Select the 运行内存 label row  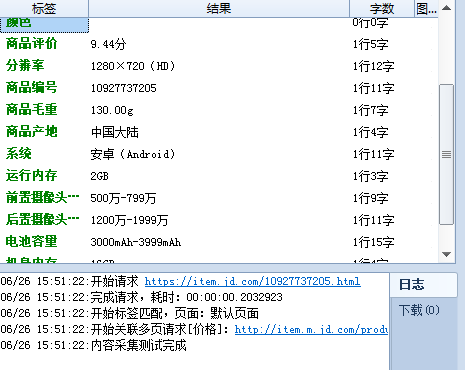(32, 176)
